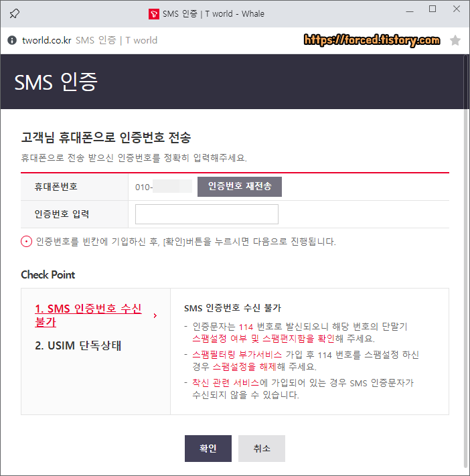Open site info via the circled i icon

coord(12,40)
